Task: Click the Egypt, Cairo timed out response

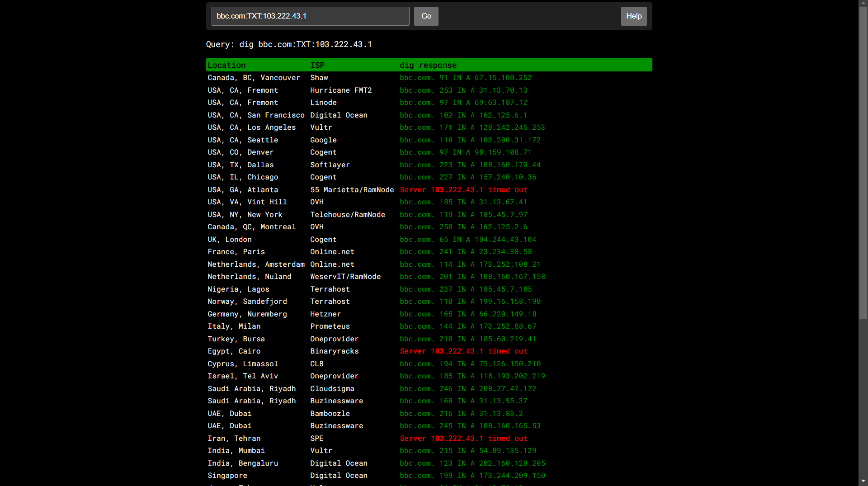Action: tap(463, 351)
